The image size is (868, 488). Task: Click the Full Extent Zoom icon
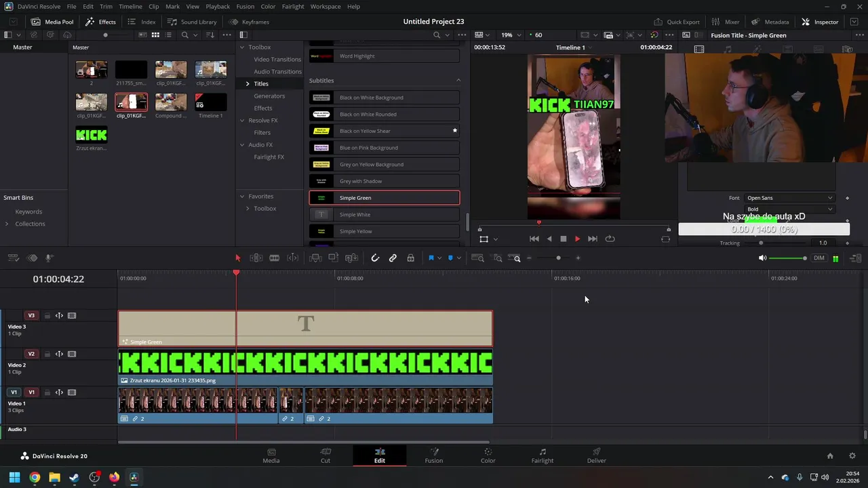point(477,258)
